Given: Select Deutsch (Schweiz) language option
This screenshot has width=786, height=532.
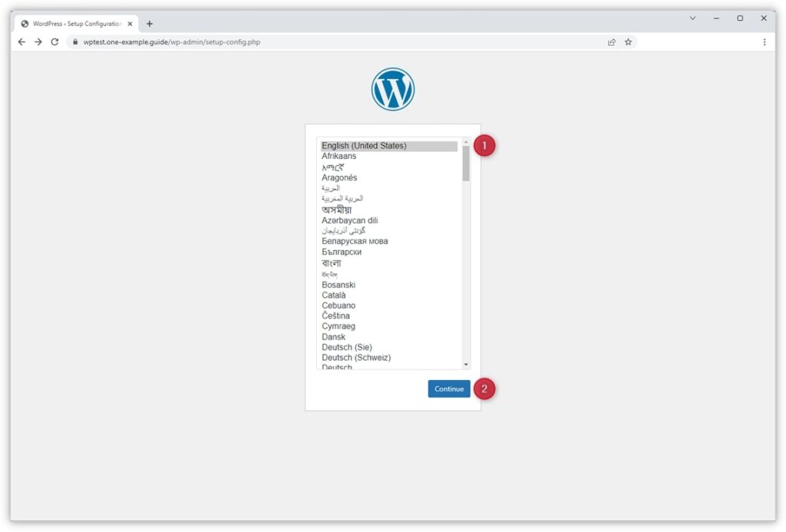Looking at the screenshot, I should 389,358.
